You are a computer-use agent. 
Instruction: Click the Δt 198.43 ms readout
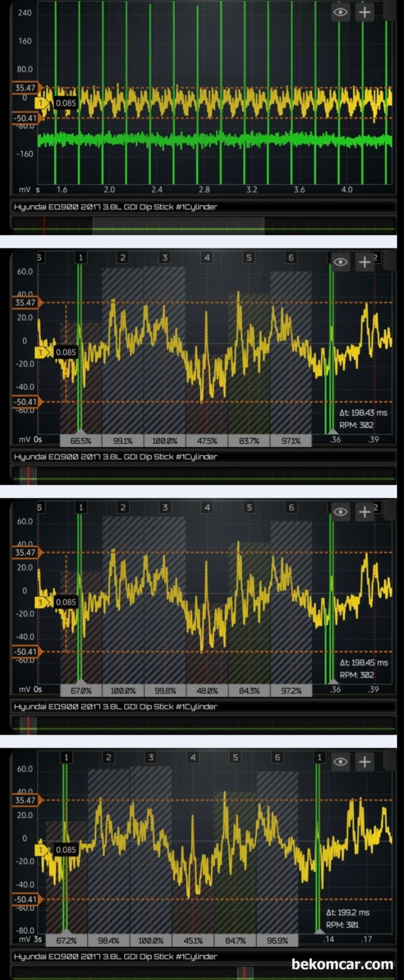(363, 413)
